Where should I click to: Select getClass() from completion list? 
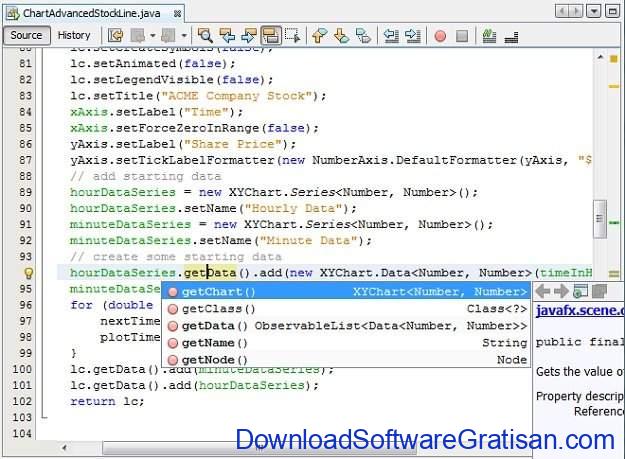(x=346, y=309)
